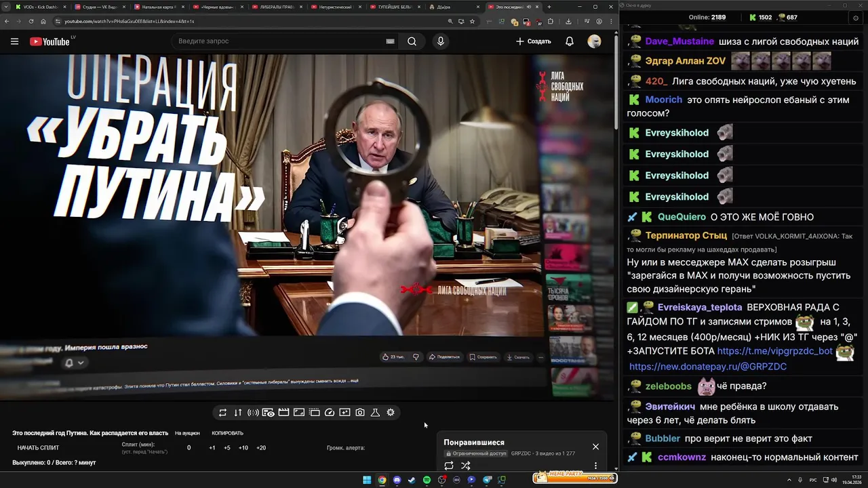Shuffle the Понравившиеся playlist
Image resolution: width=868 pixels, height=488 pixels.
(x=466, y=466)
